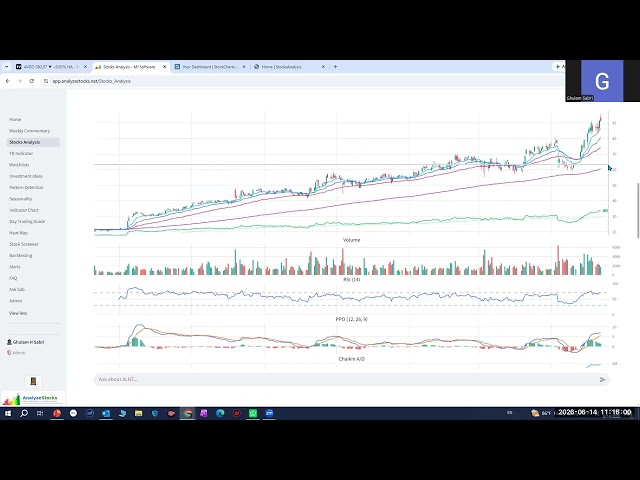Close the AVGO browser tab

pos(85,67)
